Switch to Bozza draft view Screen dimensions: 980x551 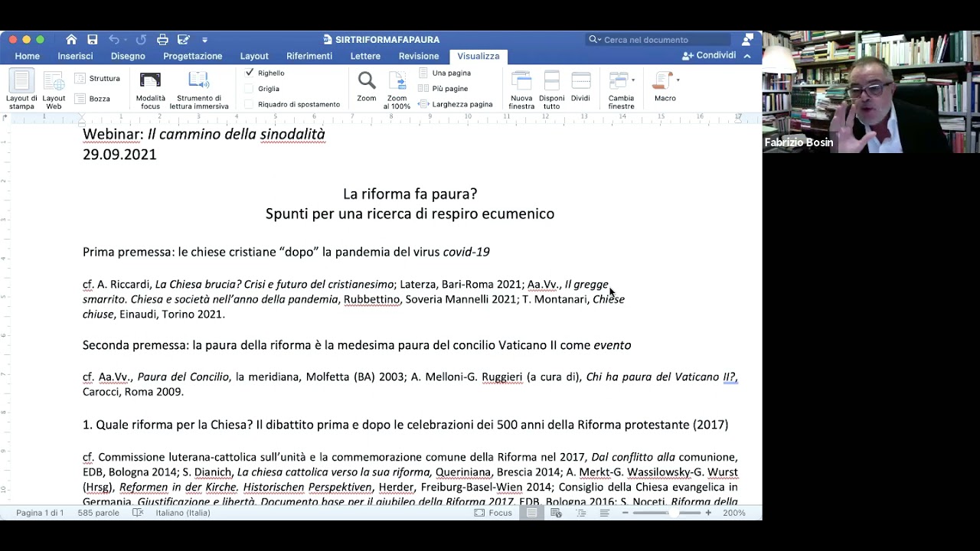coord(93,99)
